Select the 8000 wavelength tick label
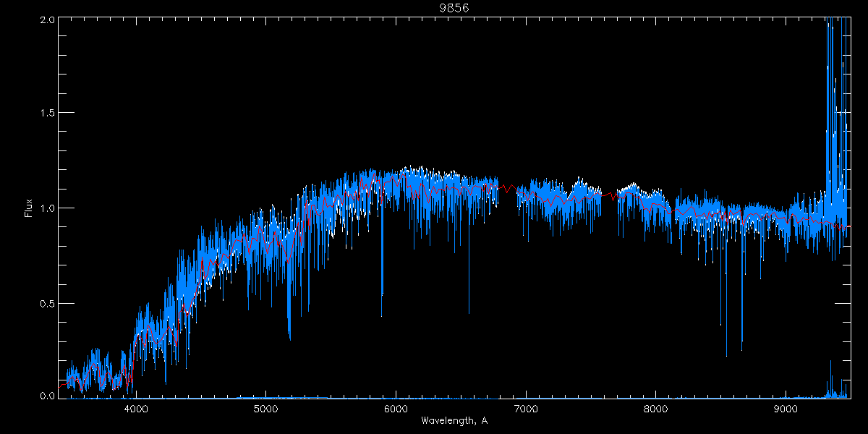 coord(656,408)
